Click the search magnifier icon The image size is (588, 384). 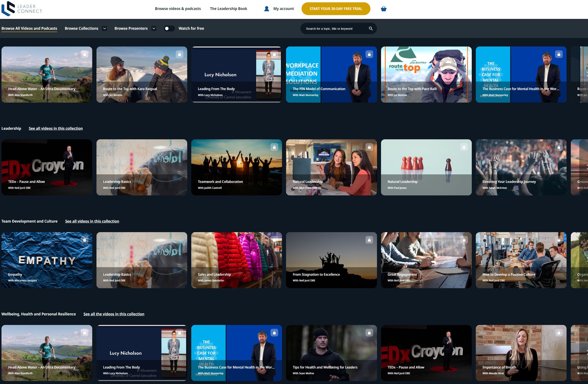[371, 29]
